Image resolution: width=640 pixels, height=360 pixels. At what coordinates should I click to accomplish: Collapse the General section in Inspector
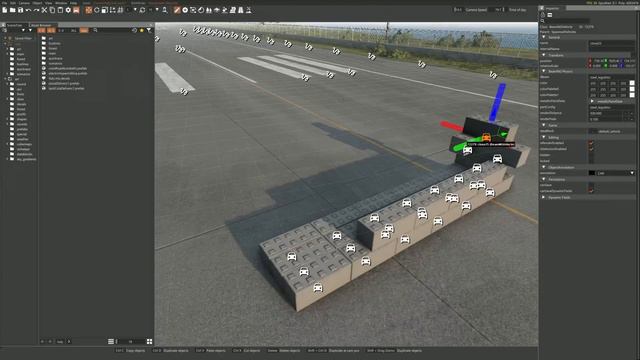click(x=544, y=37)
